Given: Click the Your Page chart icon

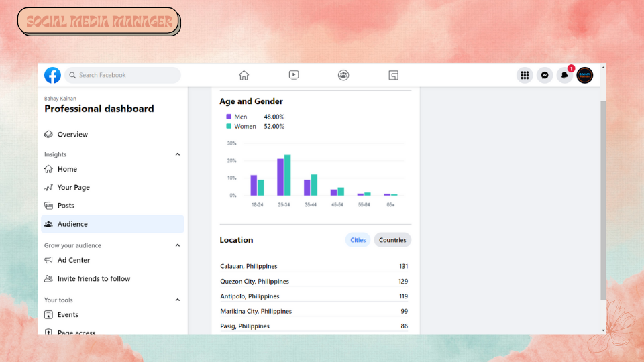Looking at the screenshot, I should pyautogui.click(x=48, y=187).
